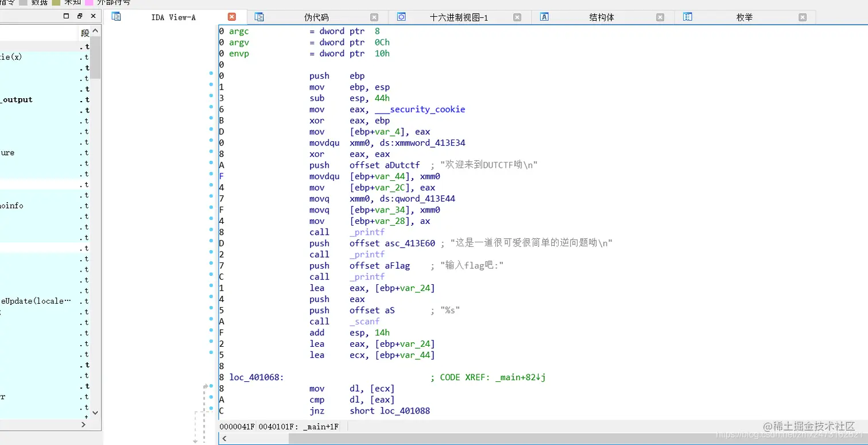The width and height of the screenshot is (868, 445).
Task: Click the offset 0000041F in status line
Action: coord(238,427)
